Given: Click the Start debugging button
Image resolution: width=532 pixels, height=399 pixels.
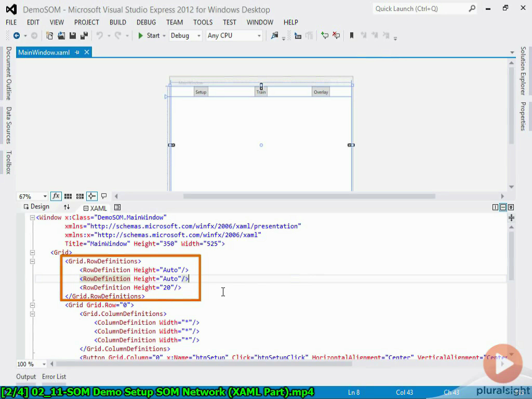Looking at the screenshot, I should 149,35.
